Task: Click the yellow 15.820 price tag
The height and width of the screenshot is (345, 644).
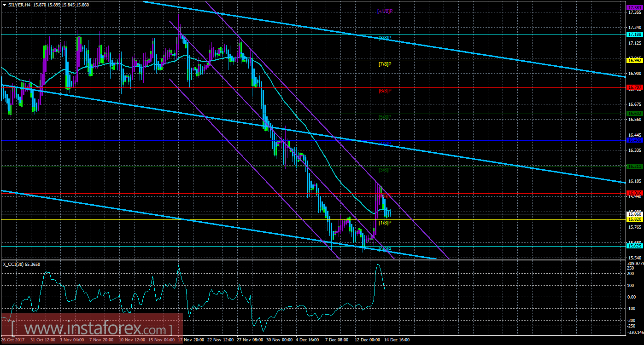Action: pos(634,219)
